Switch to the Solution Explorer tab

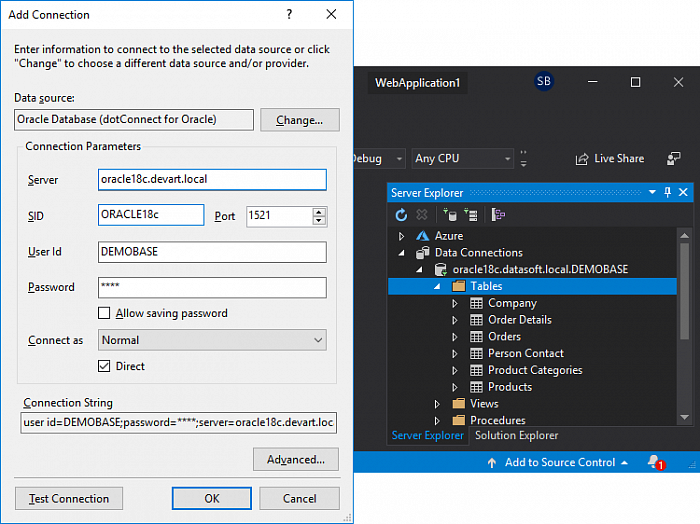516,435
